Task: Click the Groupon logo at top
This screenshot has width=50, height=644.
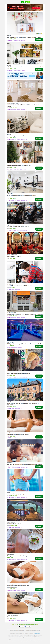Action: pyautogui.click(x=25, y=2)
